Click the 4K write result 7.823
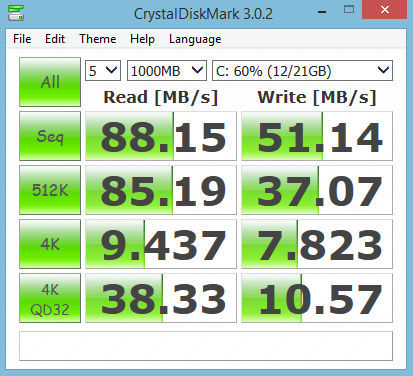Screen dimensions: 413x376 tap(317, 244)
